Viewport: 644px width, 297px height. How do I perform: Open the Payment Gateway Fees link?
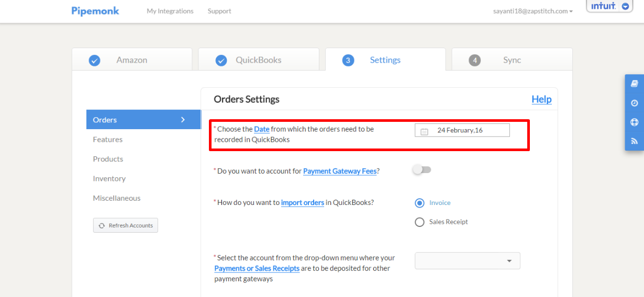click(x=340, y=171)
